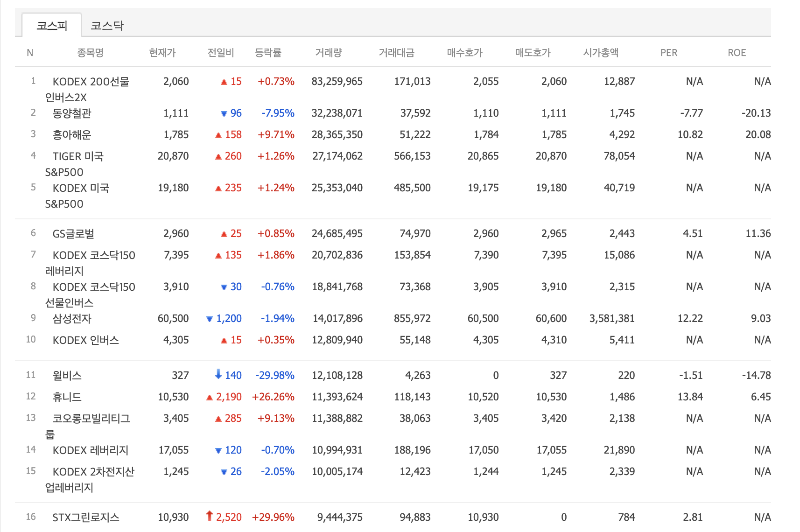Screen dimensions: 800x532
Task: Click the red up arrow beside 135
Action: pos(218,256)
